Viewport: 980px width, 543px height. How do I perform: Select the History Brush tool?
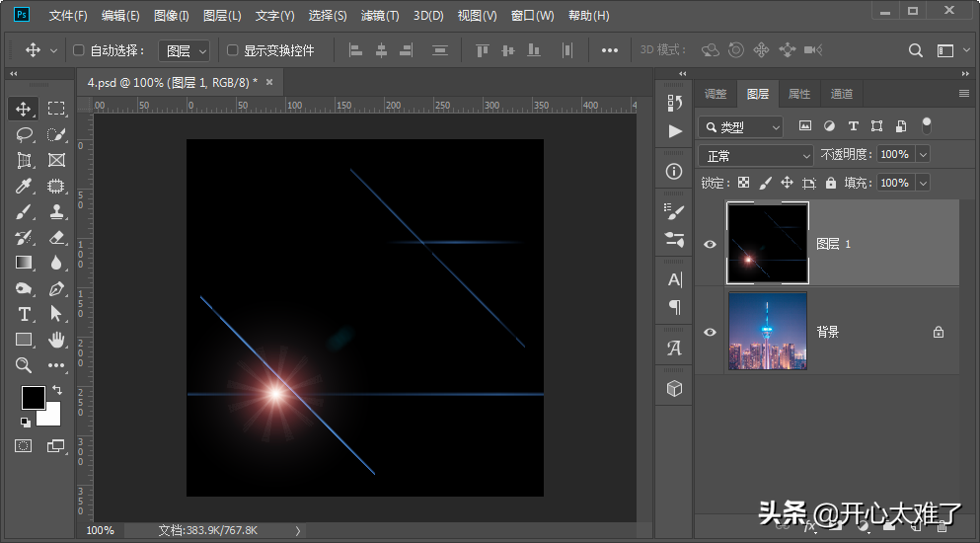(x=24, y=237)
